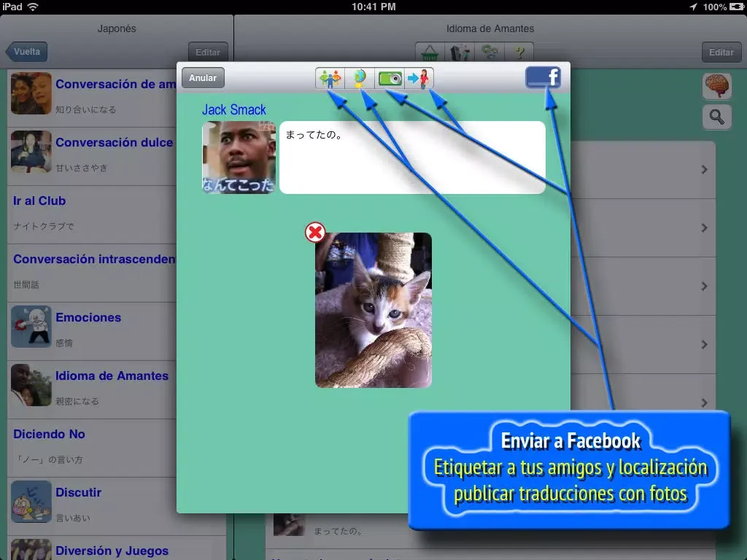Screen dimensions: 747x560
Task: Tap the Wi-Fi status icon
Action: [x=33, y=7]
